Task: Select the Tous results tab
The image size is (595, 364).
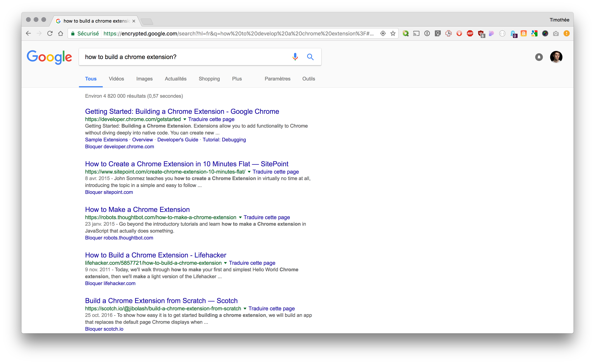Action: [x=90, y=79]
